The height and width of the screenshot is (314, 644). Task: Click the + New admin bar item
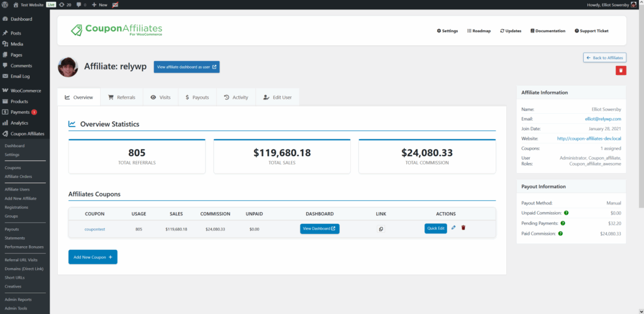[x=99, y=4]
